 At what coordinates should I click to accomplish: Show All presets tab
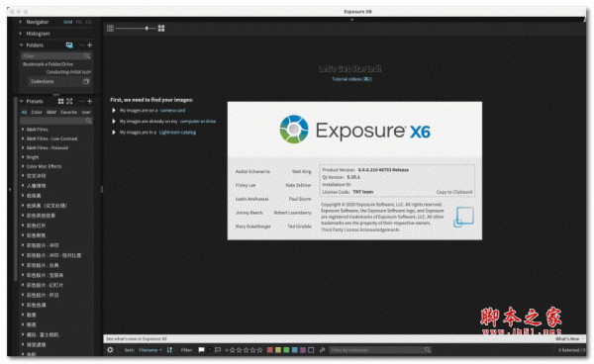(x=24, y=112)
